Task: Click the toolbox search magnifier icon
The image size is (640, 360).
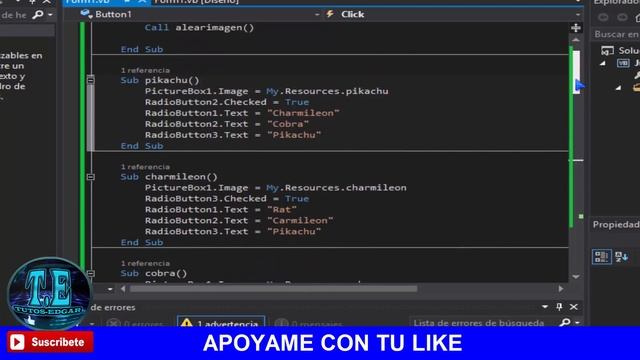Action: 38,15
